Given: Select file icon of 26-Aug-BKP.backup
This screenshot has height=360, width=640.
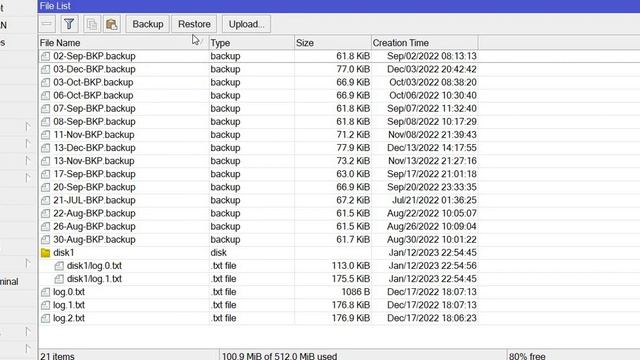Looking at the screenshot, I should tap(46, 227).
